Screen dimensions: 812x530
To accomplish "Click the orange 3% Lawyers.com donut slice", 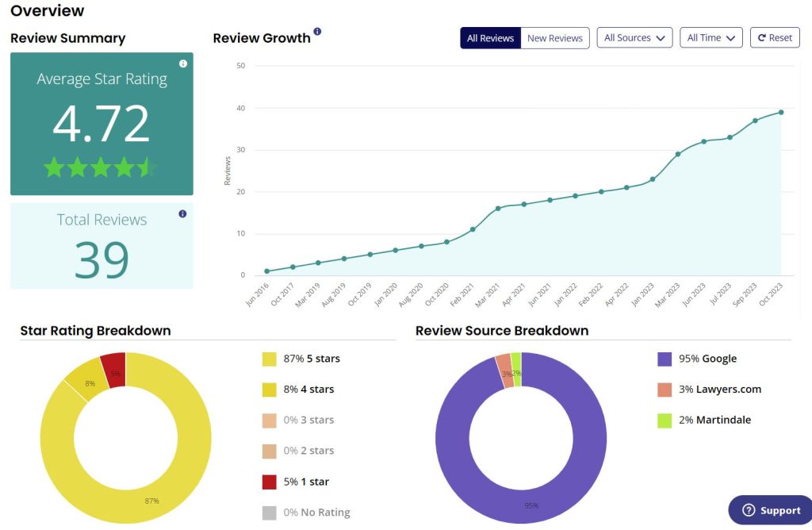I will tap(505, 371).
